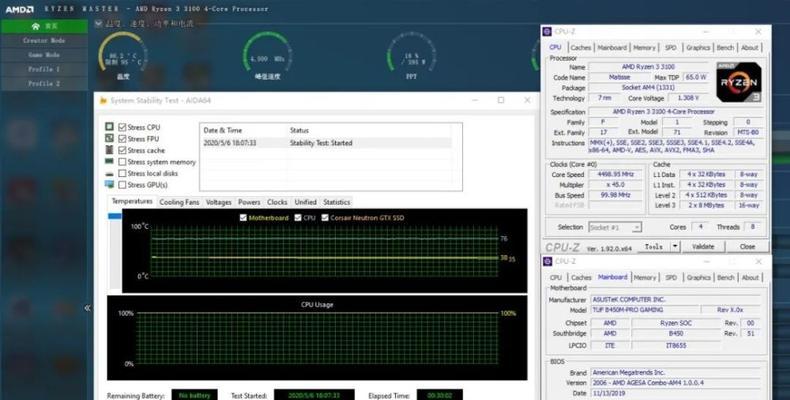Toggle the Stress FPU checkbox
The width and height of the screenshot is (790, 400).
122,139
